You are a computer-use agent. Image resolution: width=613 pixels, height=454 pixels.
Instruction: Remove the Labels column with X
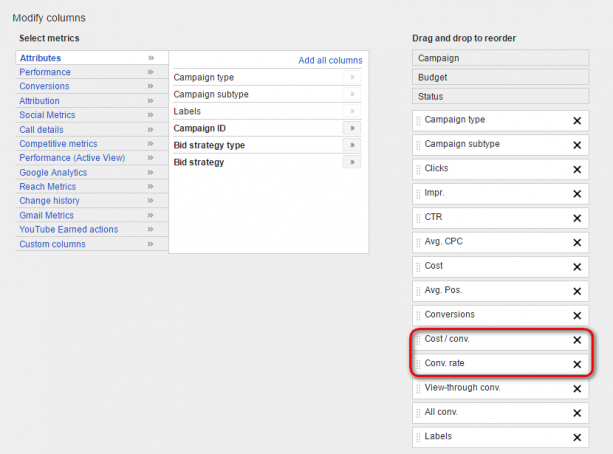577,437
